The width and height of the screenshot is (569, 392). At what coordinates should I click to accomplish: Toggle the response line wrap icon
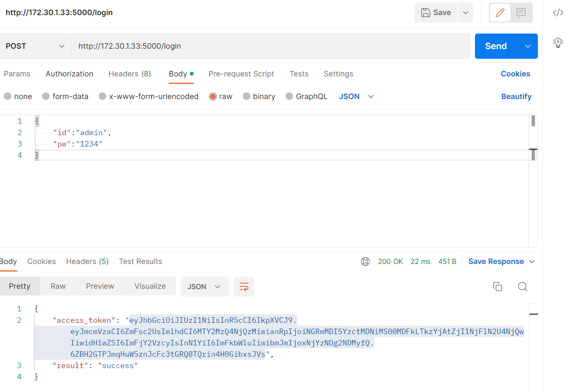[x=244, y=287]
